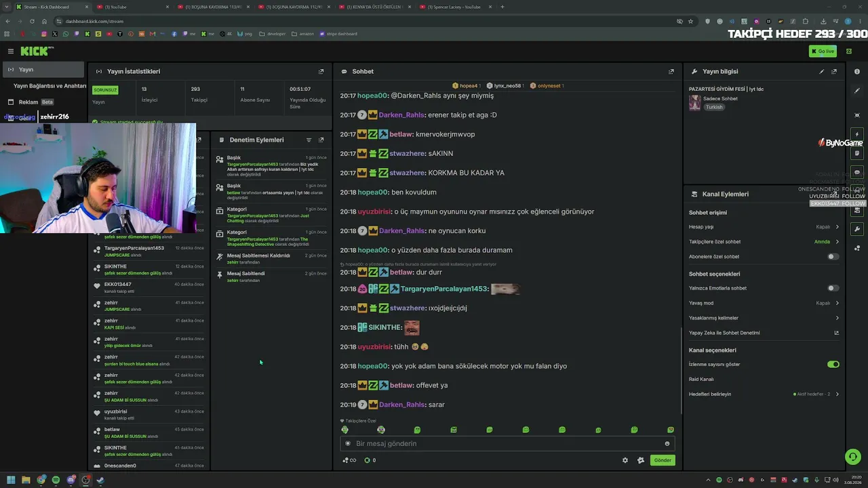868x488 pixels.
Task: Click the Sadece Sohbet category thumbnail
Action: pos(694,102)
